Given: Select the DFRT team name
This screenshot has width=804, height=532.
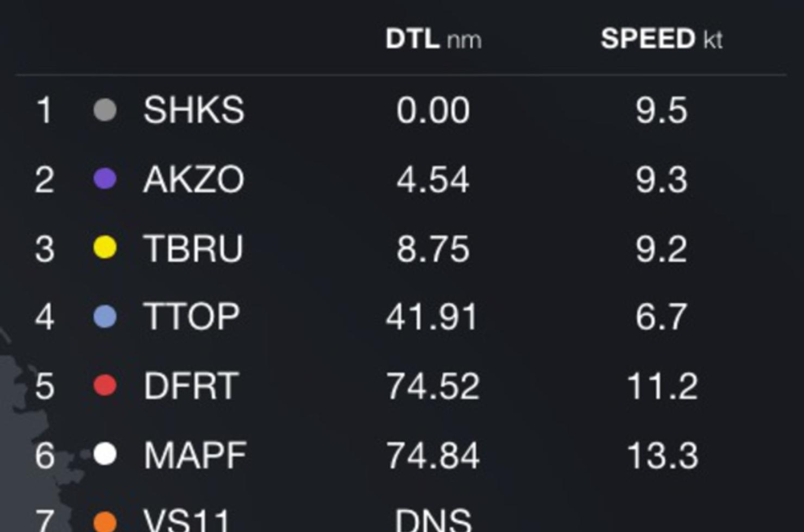Looking at the screenshot, I should click(191, 386).
